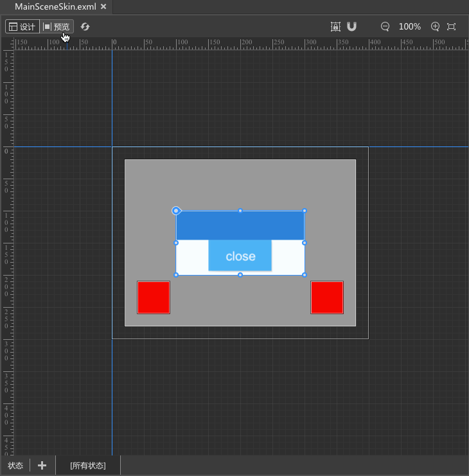Select the MainSceneSkin.exml tab

point(55,6)
